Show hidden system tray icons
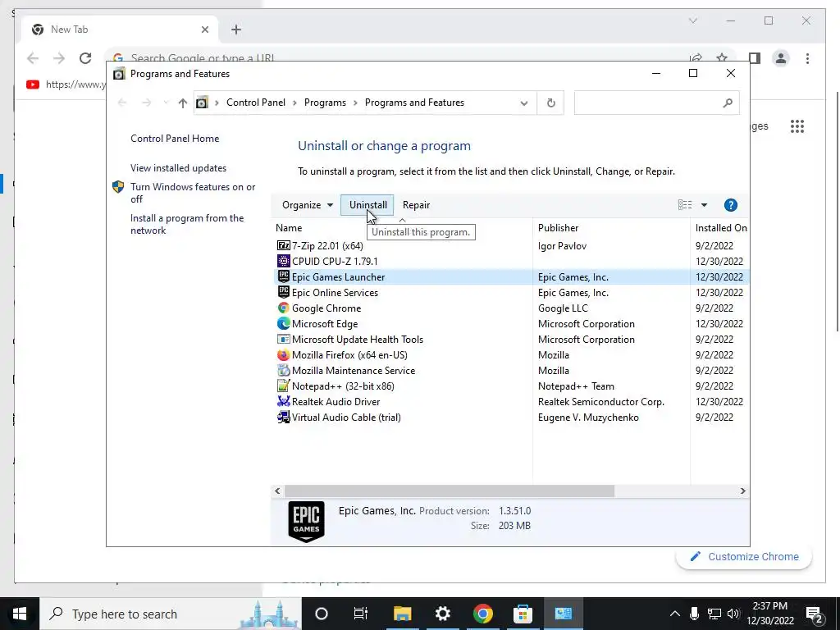 click(675, 614)
